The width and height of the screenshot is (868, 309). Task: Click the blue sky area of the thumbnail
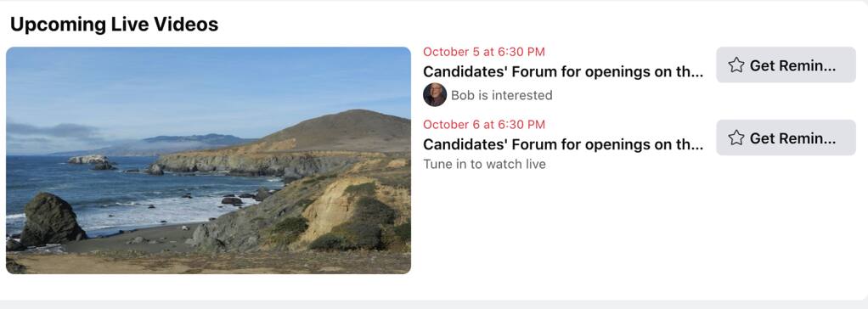click(208, 83)
